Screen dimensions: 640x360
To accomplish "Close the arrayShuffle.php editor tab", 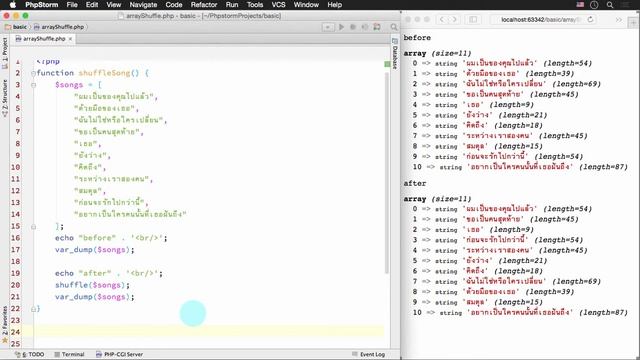I will (70, 39).
